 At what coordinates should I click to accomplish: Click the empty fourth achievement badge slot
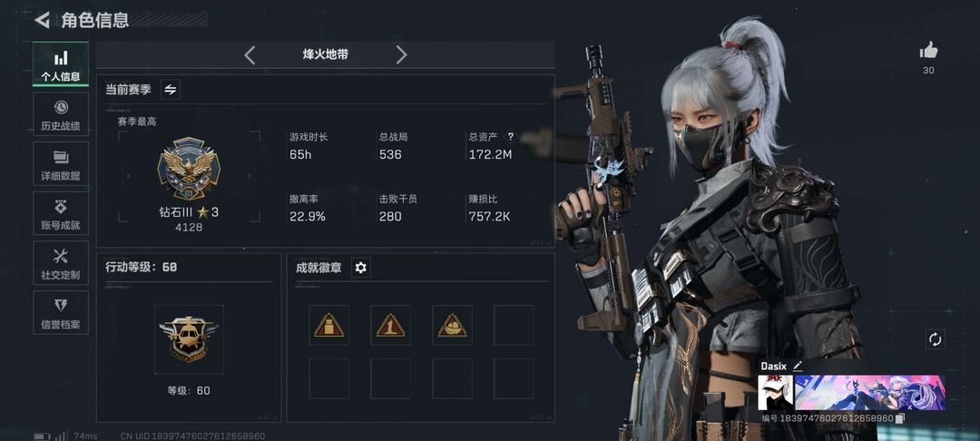tap(514, 325)
